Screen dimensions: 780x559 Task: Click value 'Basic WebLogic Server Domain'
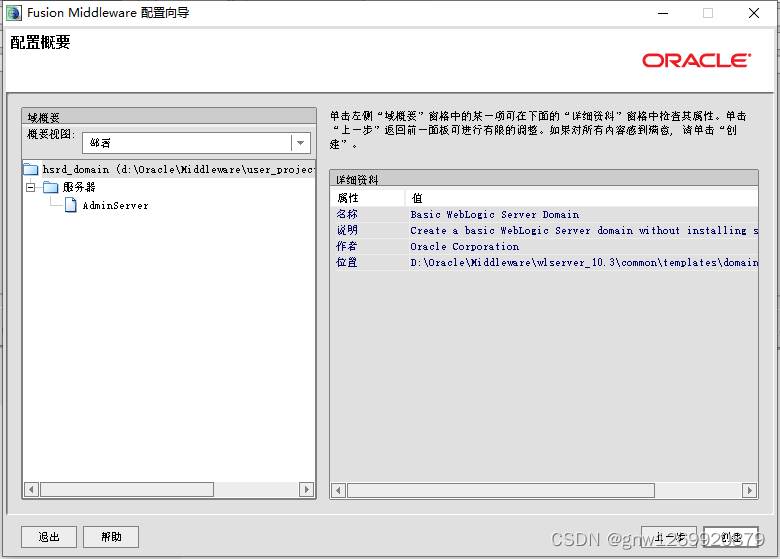click(x=494, y=214)
